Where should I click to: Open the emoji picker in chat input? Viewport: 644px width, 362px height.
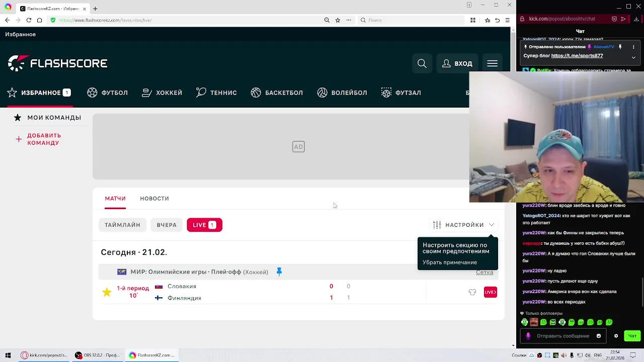coord(599,336)
